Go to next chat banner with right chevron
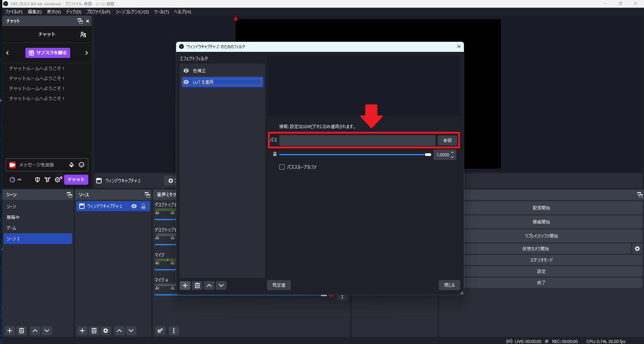This screenshot has height=344, width=644. point(87,53)
